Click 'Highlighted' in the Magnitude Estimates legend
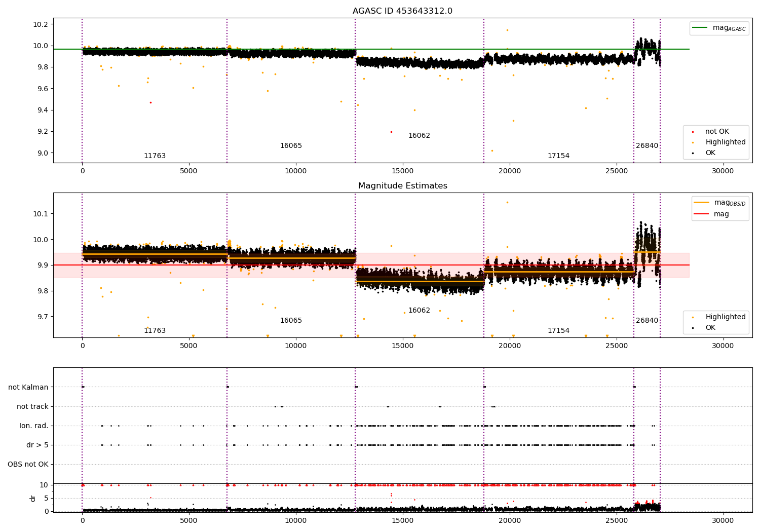The image size is (760, 532). point(726,317)
